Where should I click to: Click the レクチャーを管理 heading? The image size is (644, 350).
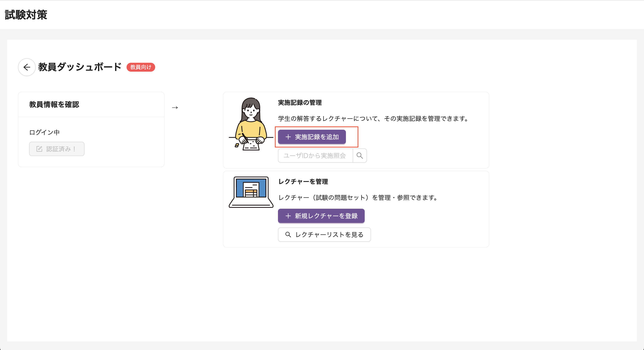[303, 181]
